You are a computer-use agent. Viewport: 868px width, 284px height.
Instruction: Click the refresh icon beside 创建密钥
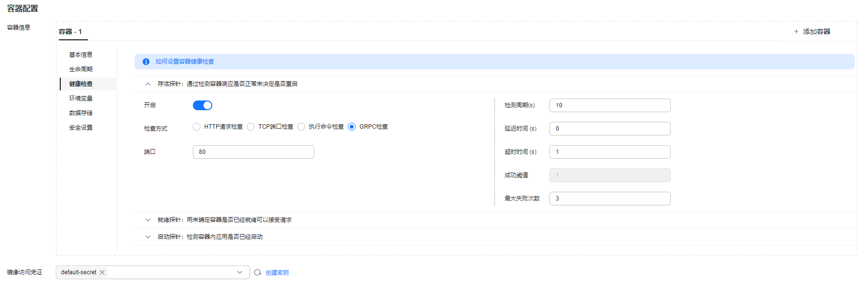257,272
